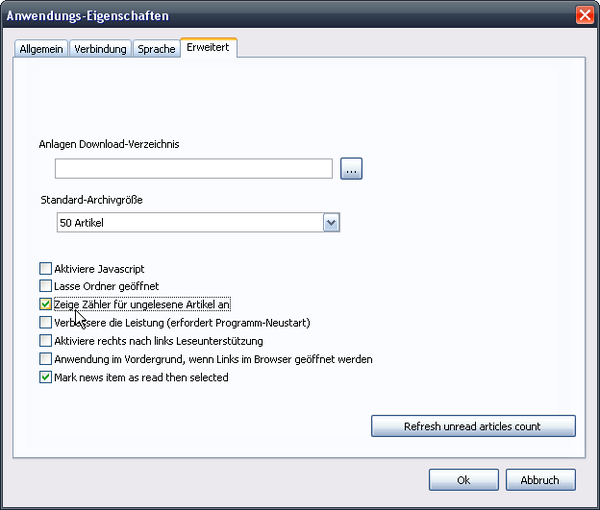Select the Erweitert tab
600x510 pixels.
[208, 47]
